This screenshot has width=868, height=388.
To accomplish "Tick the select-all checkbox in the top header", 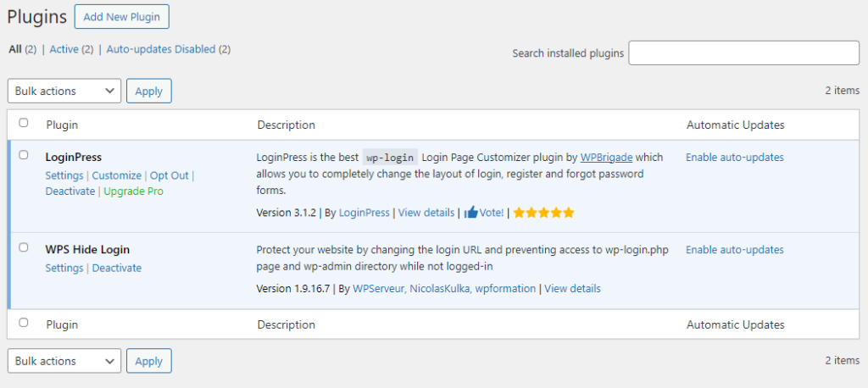I will click(23, 123).
